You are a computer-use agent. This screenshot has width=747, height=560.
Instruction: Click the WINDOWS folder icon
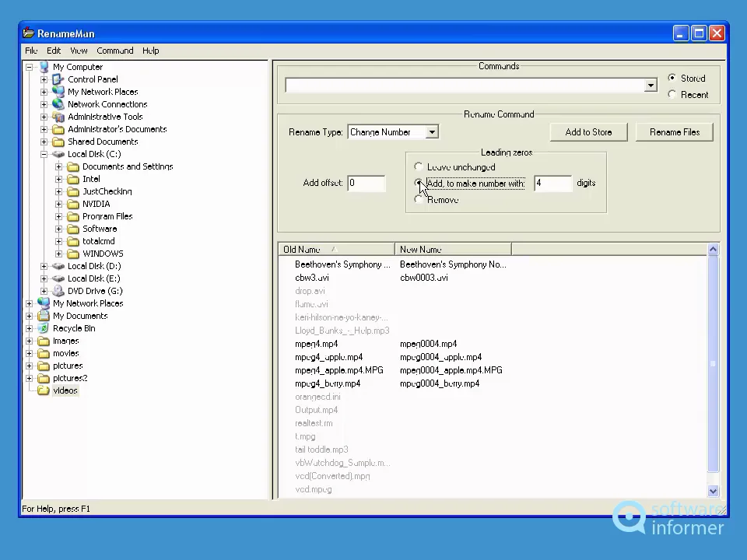[73, 254]
